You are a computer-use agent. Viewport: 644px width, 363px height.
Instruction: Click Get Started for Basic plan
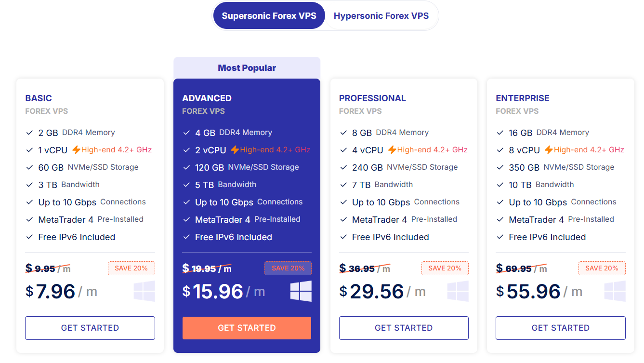point(90,328)
